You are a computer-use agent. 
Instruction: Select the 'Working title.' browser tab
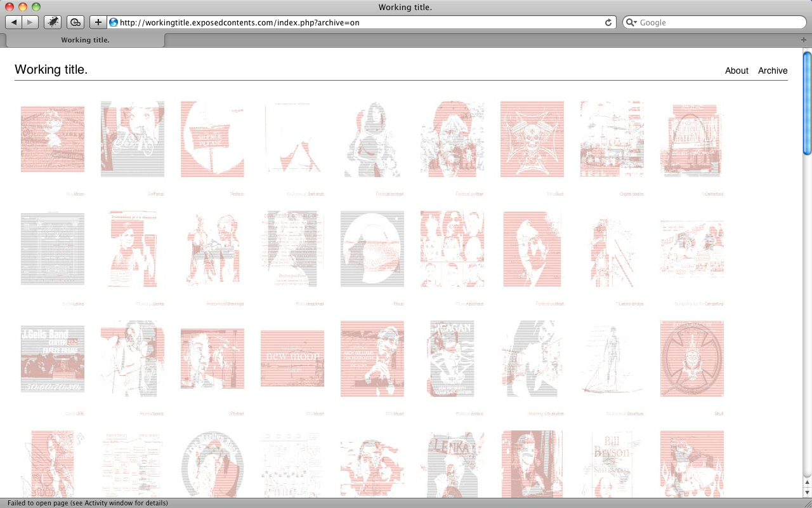click(x=85, y=40)
